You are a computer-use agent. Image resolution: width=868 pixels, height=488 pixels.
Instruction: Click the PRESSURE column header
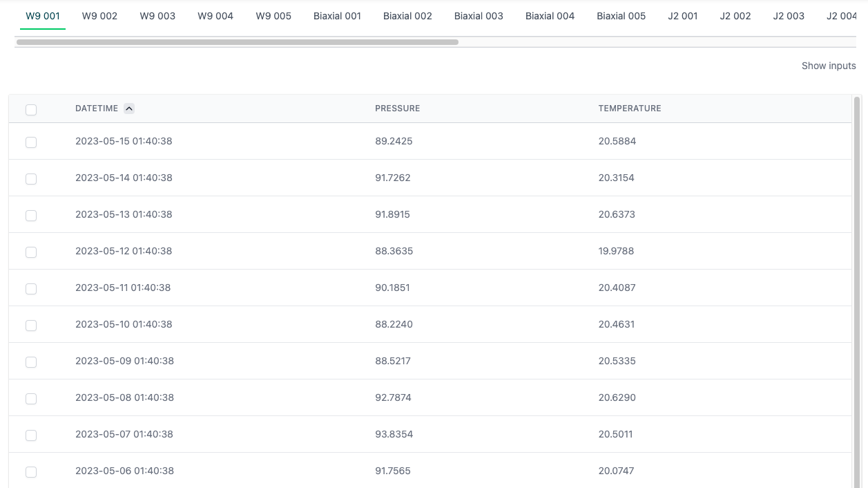point(397,109)
